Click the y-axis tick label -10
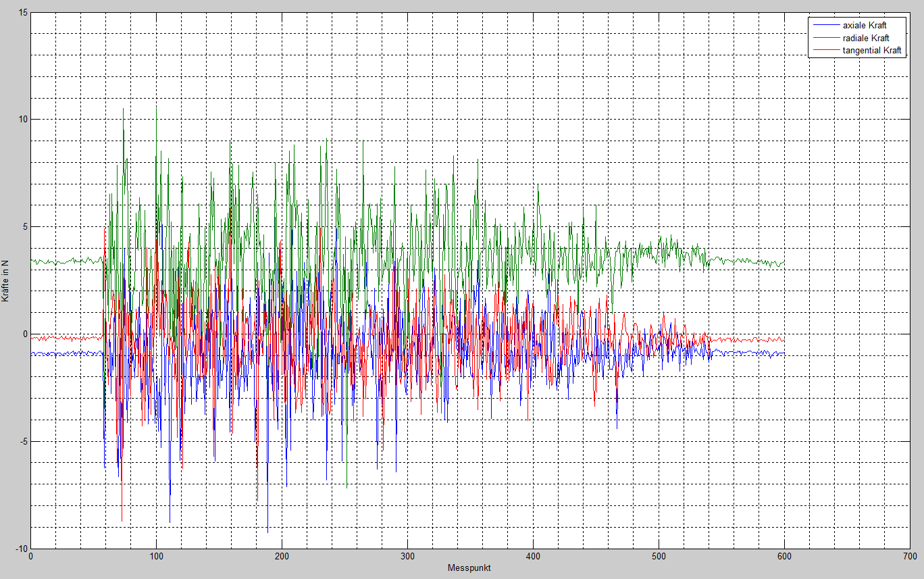Viewport: 924px width, 579px height. click(20, 549)
